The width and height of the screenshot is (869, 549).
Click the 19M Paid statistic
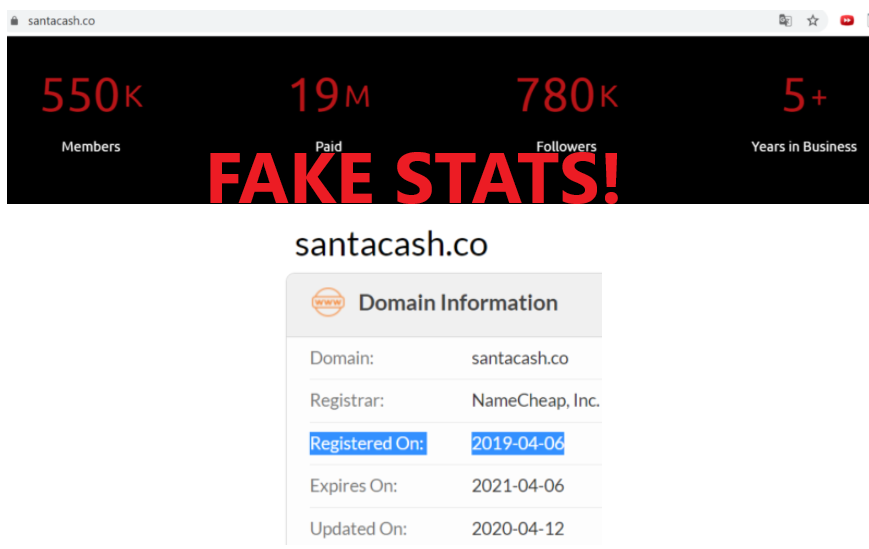(329, 114)
